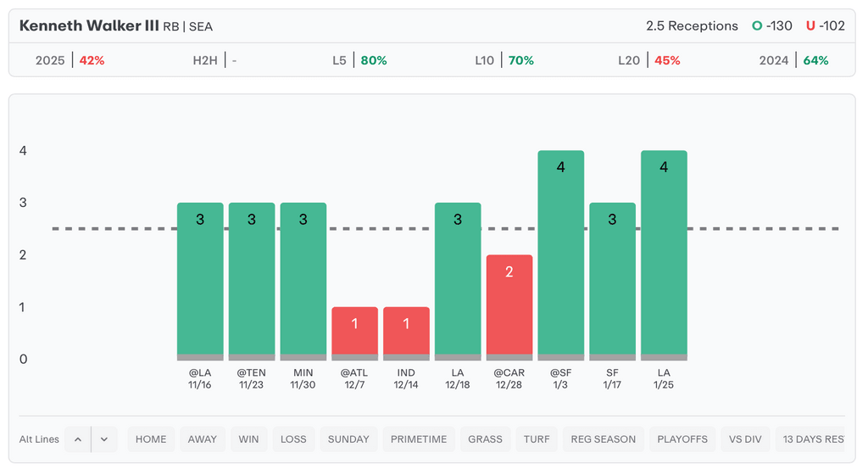This screenshot has width=868, height=475.
Task: Click the Alt Lines up chevron
Action: (77, 439)
